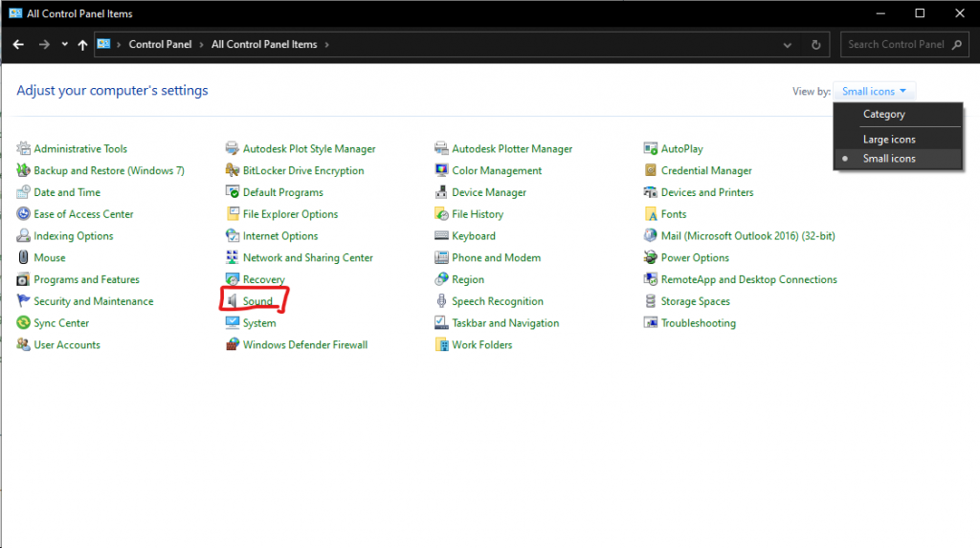The width and height of the screenshot is (980, 548).
Task: Refresh the Control Panel view
Action: coord(815,45)
